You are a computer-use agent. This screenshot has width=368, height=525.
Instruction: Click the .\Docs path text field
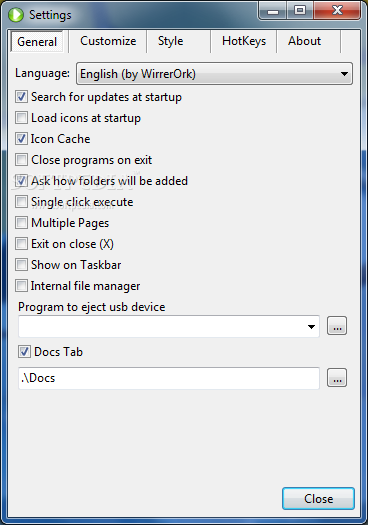click(169, 378)
